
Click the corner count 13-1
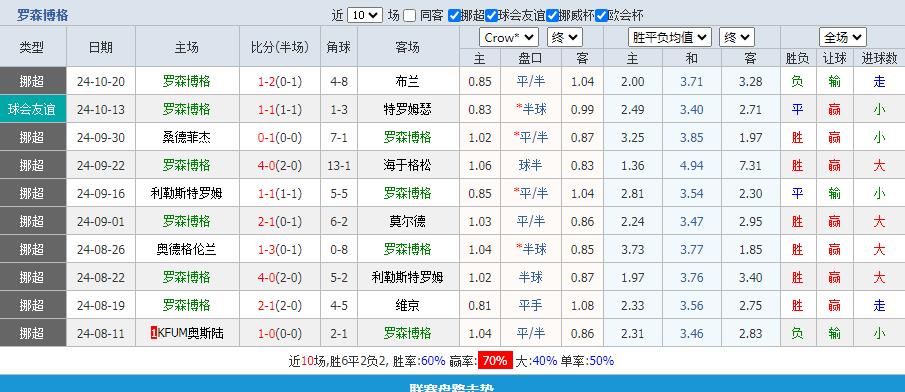[339, 166]
